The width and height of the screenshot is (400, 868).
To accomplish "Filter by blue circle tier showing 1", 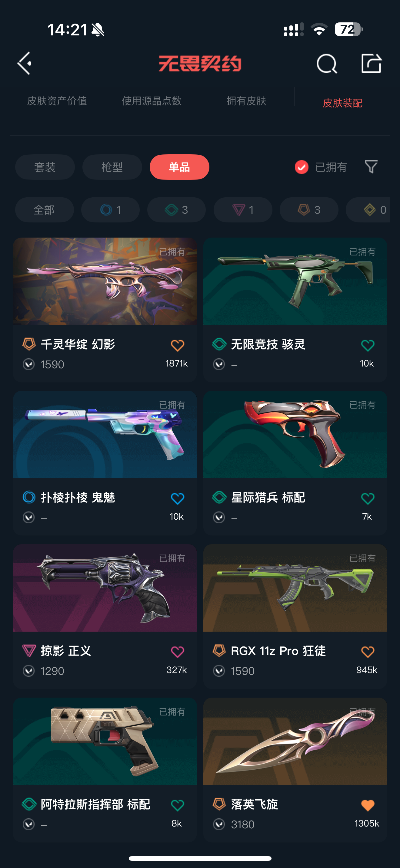I will click(110, 210).
